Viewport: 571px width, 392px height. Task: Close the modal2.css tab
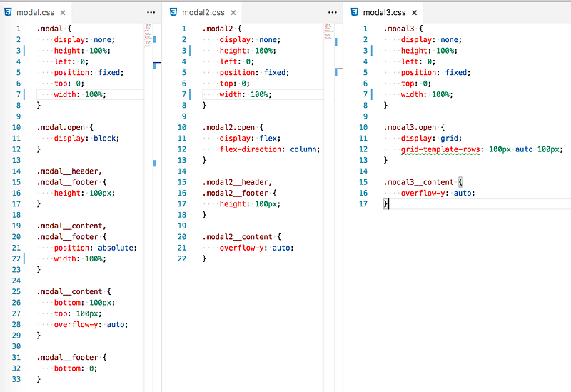(x=233, y=13)
